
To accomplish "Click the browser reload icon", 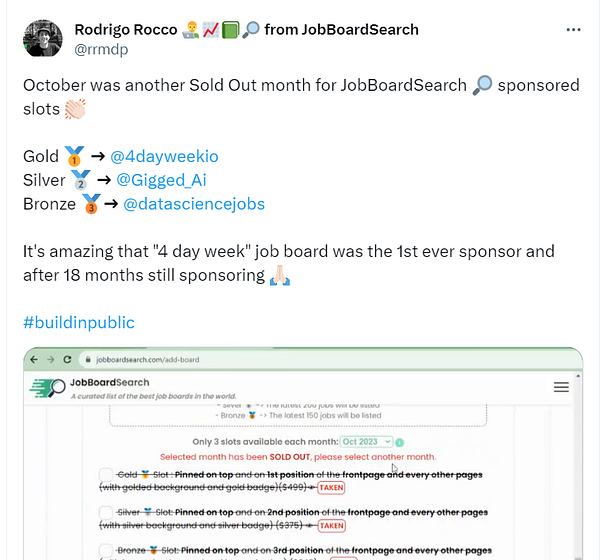I will click(x=67, y=359).
